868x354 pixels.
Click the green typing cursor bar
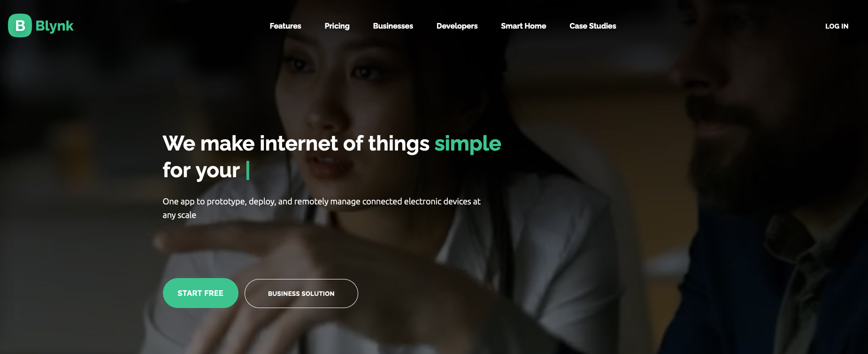247,170
